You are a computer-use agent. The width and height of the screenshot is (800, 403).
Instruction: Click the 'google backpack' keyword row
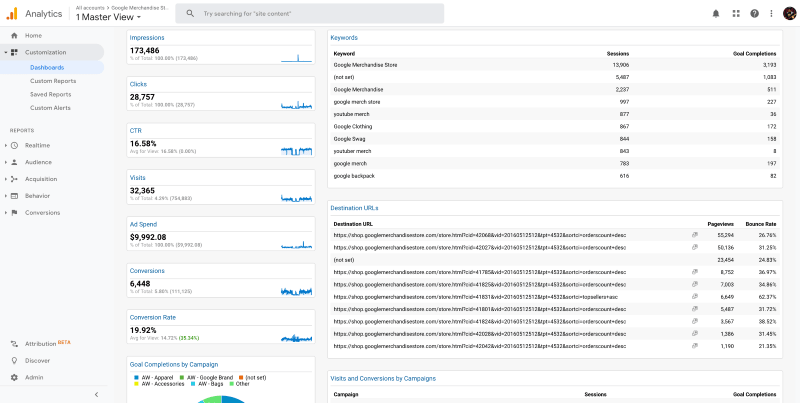555,176
